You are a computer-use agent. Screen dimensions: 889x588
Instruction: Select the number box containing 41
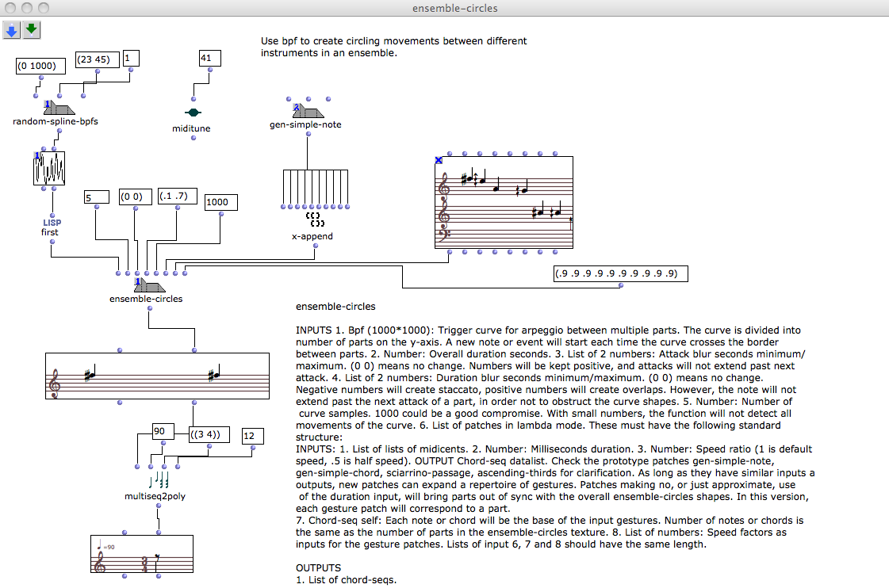tap(209, 58)
